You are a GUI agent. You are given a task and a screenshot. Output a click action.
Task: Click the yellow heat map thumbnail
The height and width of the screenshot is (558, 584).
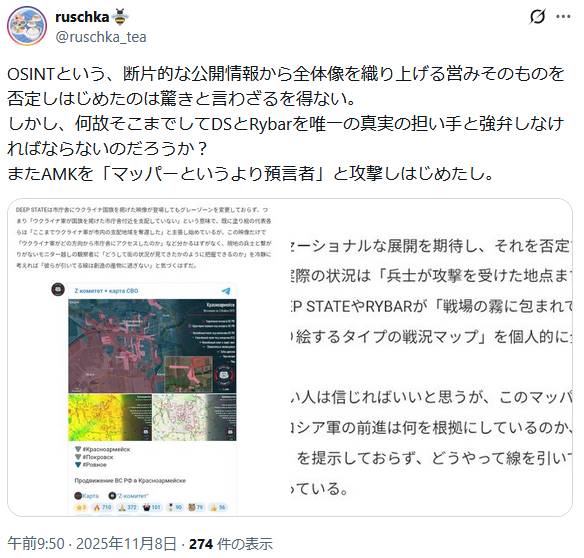point(110,417)
